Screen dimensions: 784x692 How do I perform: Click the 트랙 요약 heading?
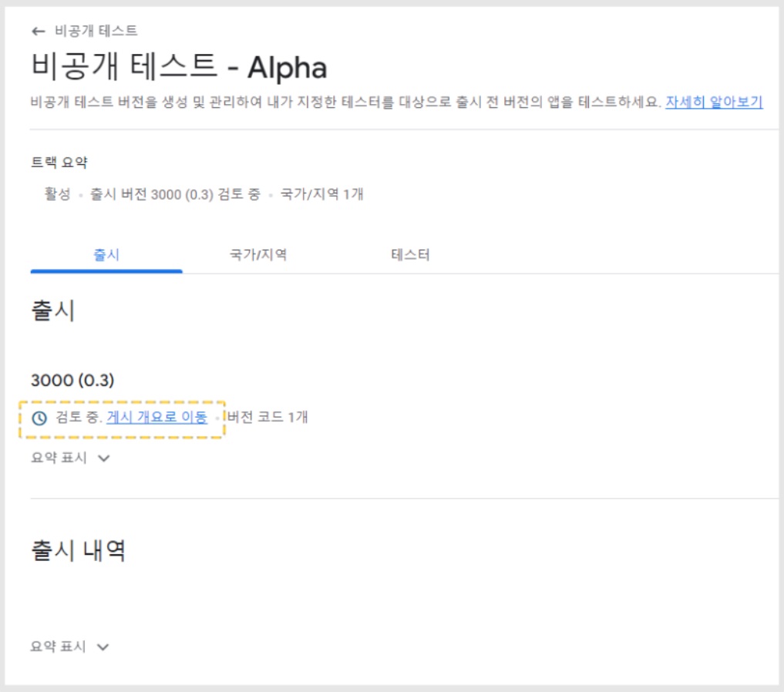click(x=59, y=163)
